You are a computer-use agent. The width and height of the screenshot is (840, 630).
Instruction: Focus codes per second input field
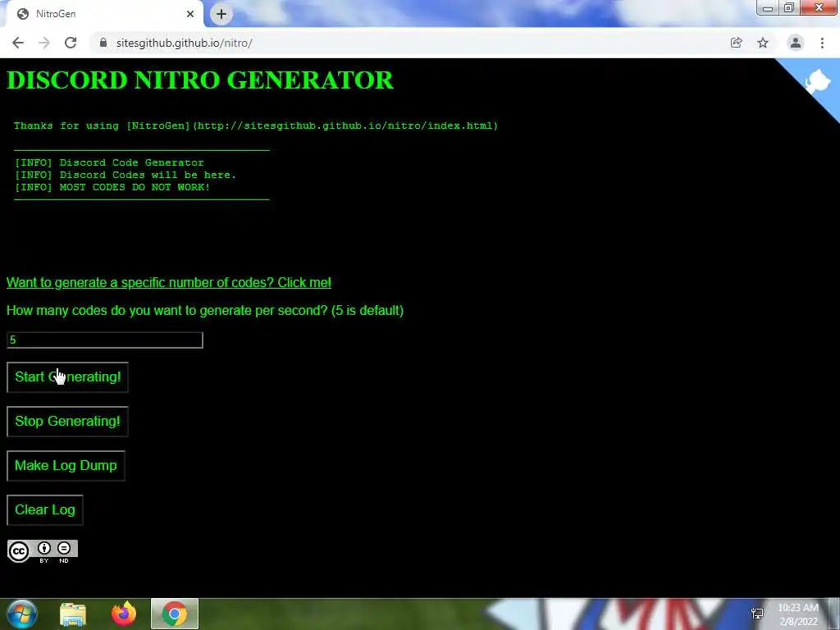105,340
